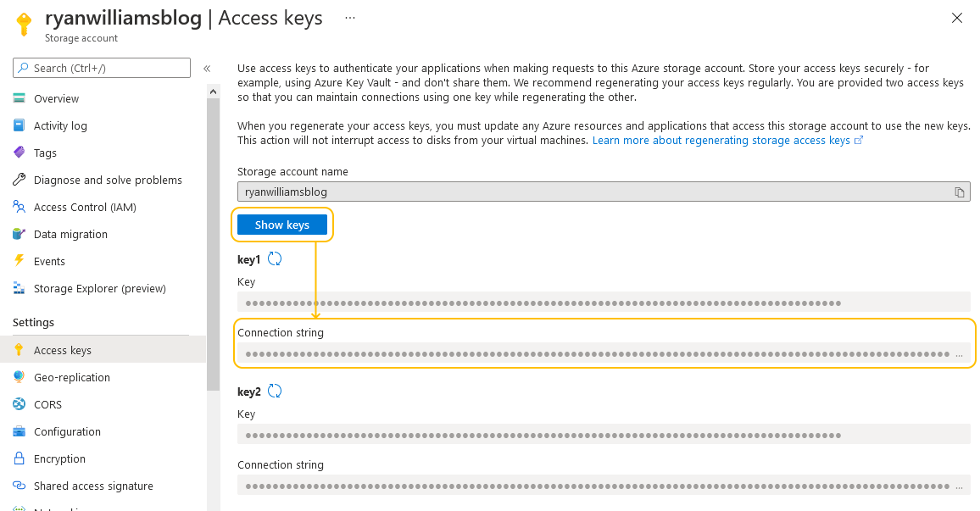Select the Overview sidebar item
Image resolution: width=980 pixels, height=511 pixels.
56,98
